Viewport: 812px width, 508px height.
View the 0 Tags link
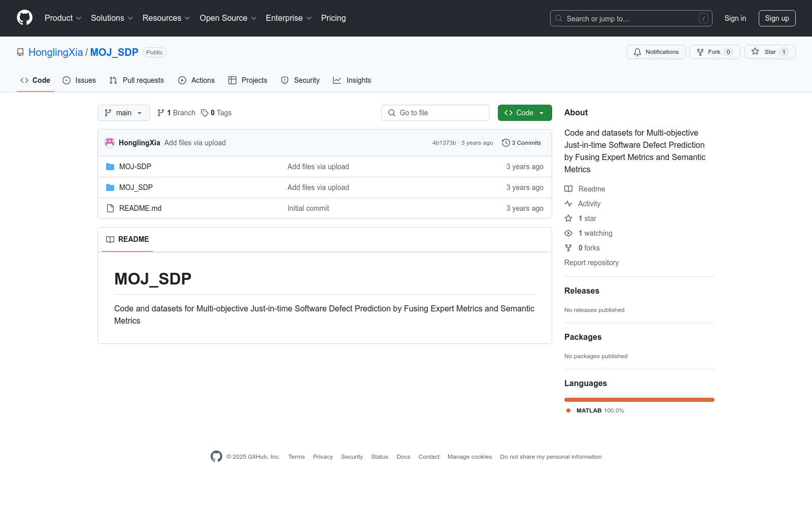216,113
